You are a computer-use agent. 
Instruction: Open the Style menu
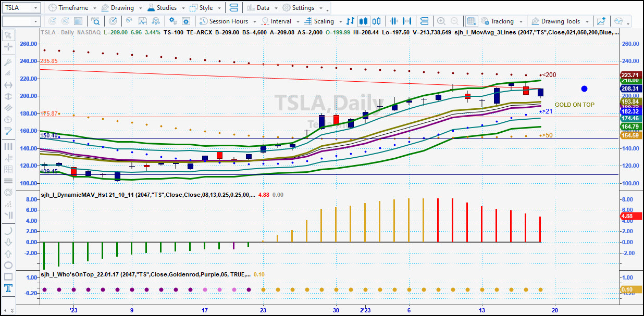pyautogui.click(x=202, y=8)
